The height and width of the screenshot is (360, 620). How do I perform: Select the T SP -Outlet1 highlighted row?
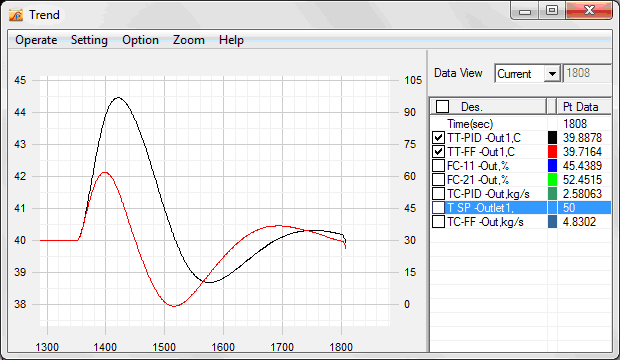coord(521,208)
